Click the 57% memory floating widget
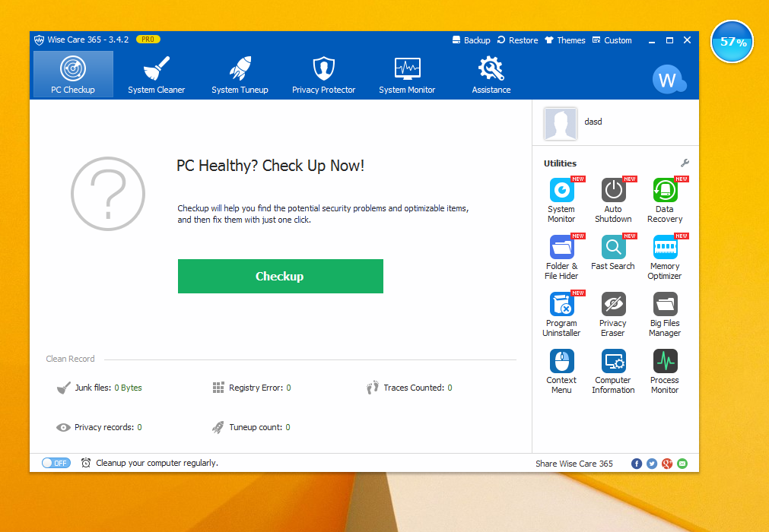769x532 pixels. (732, 42)
